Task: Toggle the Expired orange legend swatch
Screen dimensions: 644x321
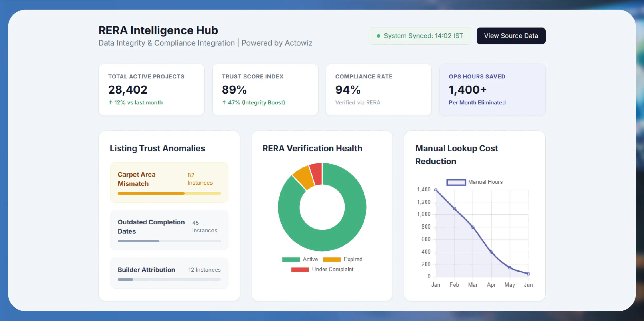Action: [332, 259]
